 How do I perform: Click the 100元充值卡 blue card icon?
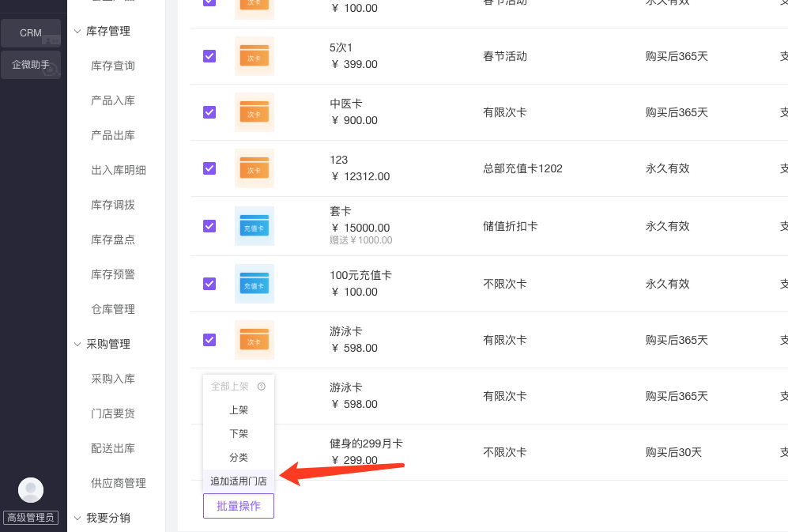[x=254, y=284]
